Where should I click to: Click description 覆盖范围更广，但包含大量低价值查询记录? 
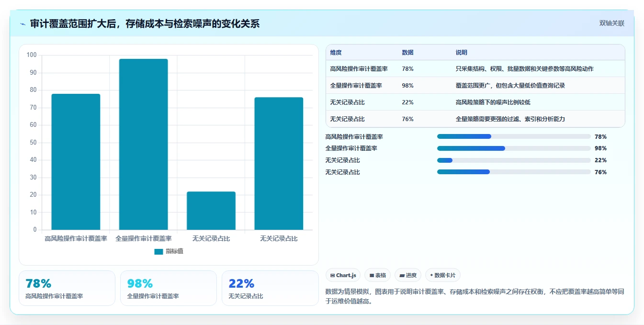pos(510,86)
